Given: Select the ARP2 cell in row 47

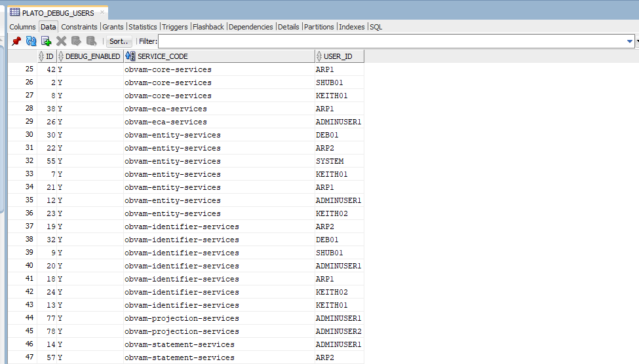Looking at the screenshot, I should pyautogui.click(x=339, y=357).
